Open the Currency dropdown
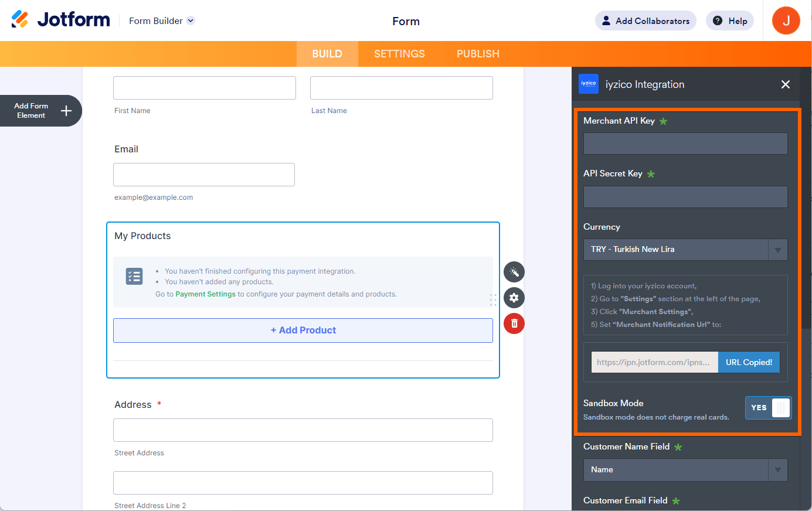The height and width of the screenshot is (511, 812). (685, 250)
